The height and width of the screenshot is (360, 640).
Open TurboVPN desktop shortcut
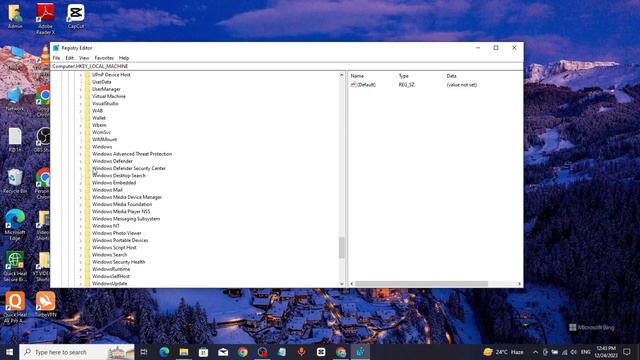[45, 304]
